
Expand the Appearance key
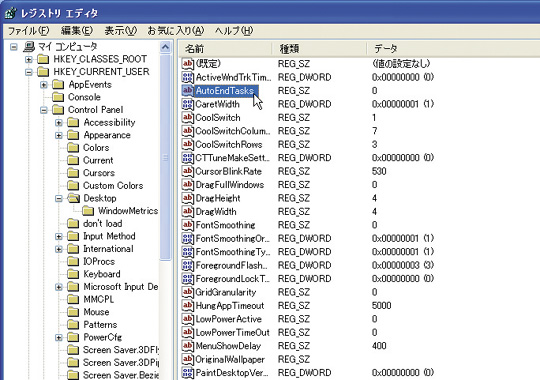coord(59,135)
